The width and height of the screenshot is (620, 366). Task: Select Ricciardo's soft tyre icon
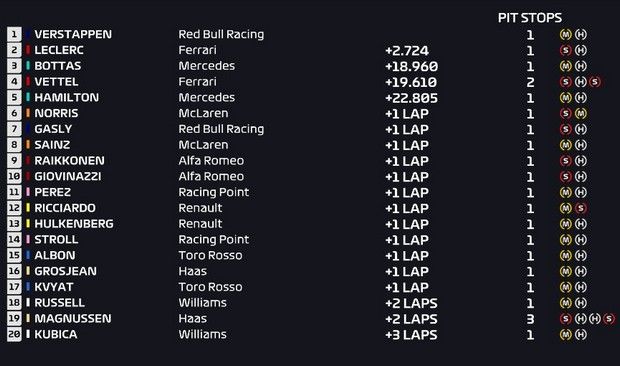[x=580, y=208]
